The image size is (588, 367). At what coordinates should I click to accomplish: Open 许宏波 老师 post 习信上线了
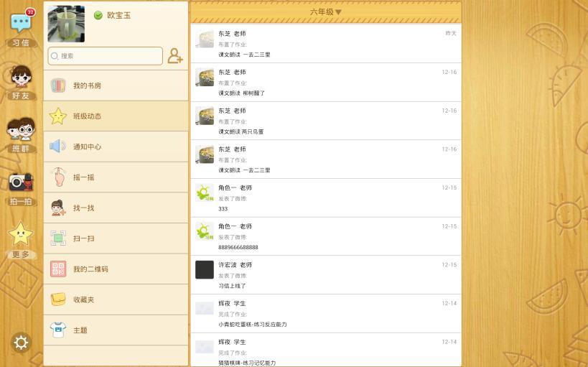click(325, 275)
